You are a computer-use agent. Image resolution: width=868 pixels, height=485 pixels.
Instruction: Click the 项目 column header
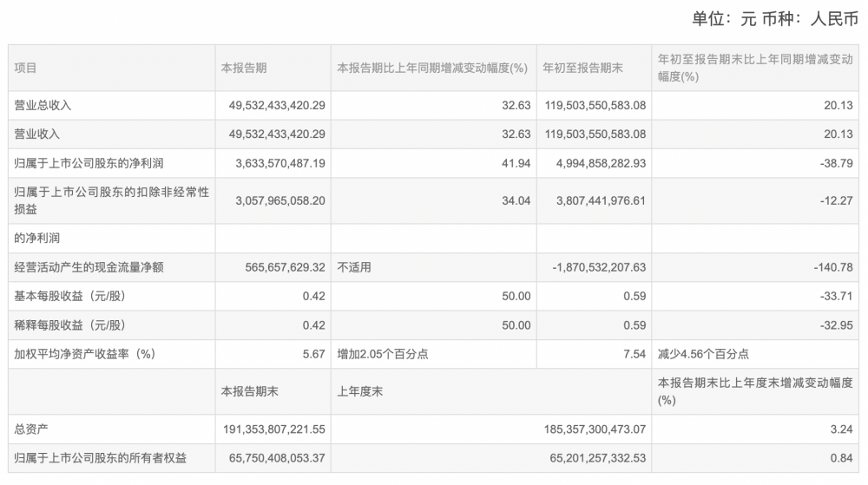[26, 68]
